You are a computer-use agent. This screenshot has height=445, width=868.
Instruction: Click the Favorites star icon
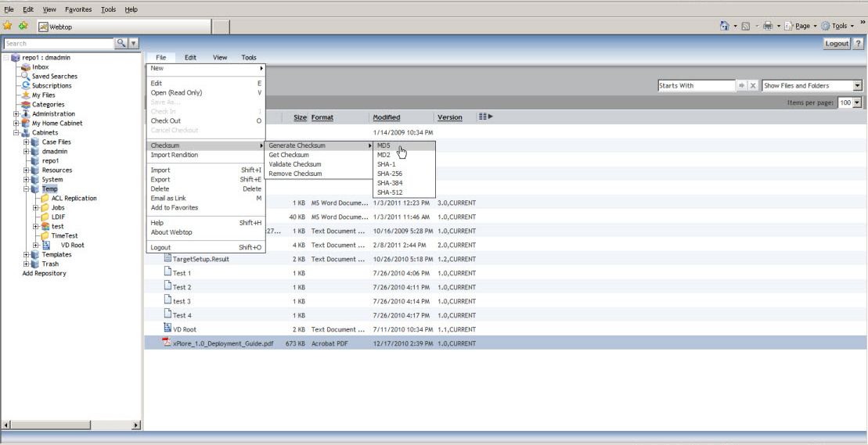(x=7, y=26)
